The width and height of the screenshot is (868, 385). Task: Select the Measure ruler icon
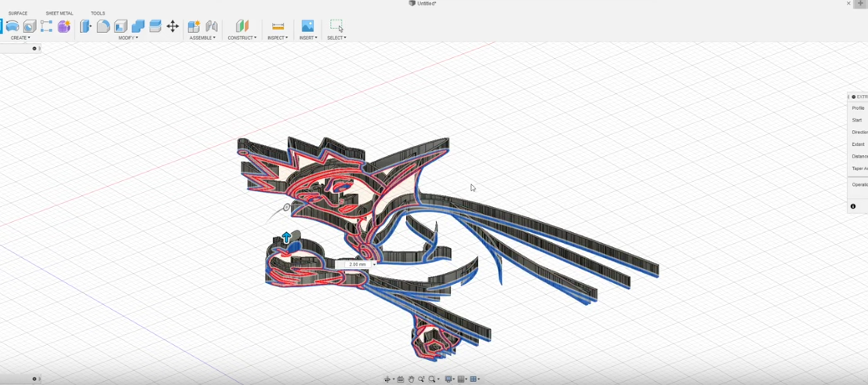click(x=278, y=26)
